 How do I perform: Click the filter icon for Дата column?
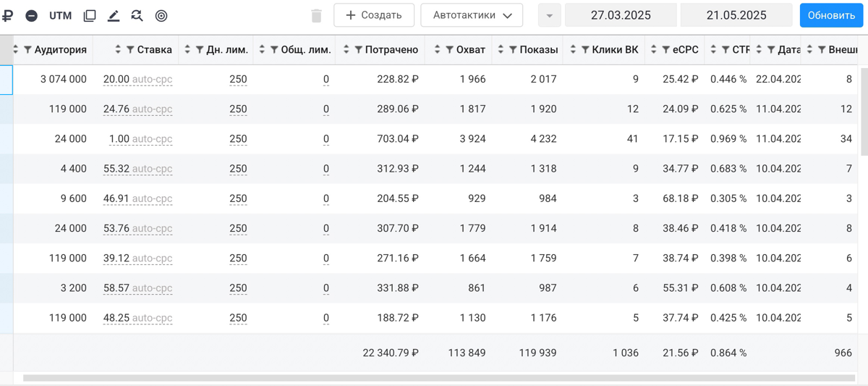(771, 50)
